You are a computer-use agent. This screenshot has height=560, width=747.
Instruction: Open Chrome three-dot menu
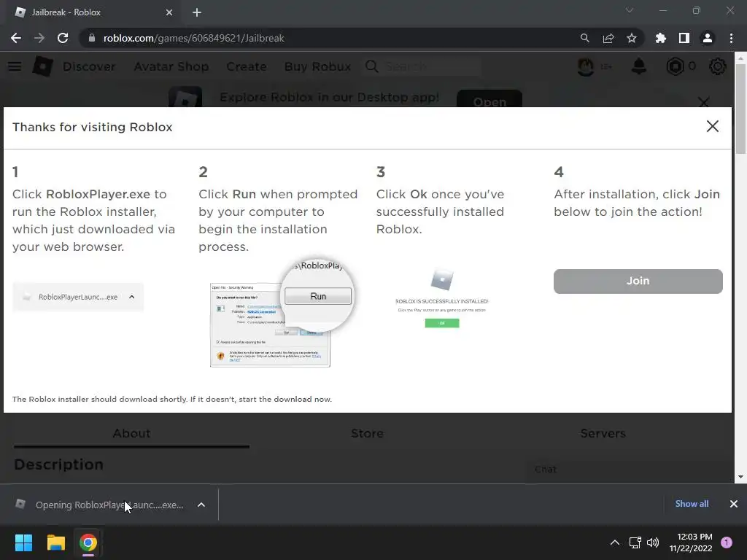tap(731, 38)
